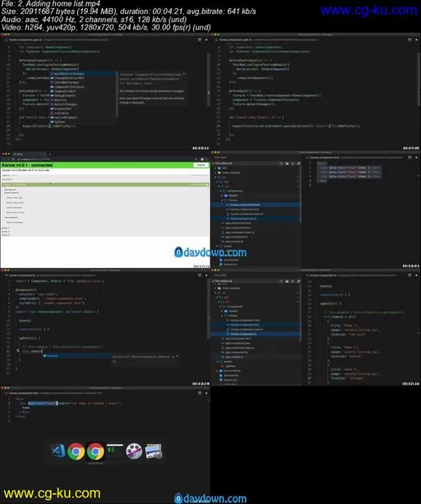This screenshot has height=504, width=421.
Task: Open a new Chrome tab next to Karma
Action: tap(50, 155)
